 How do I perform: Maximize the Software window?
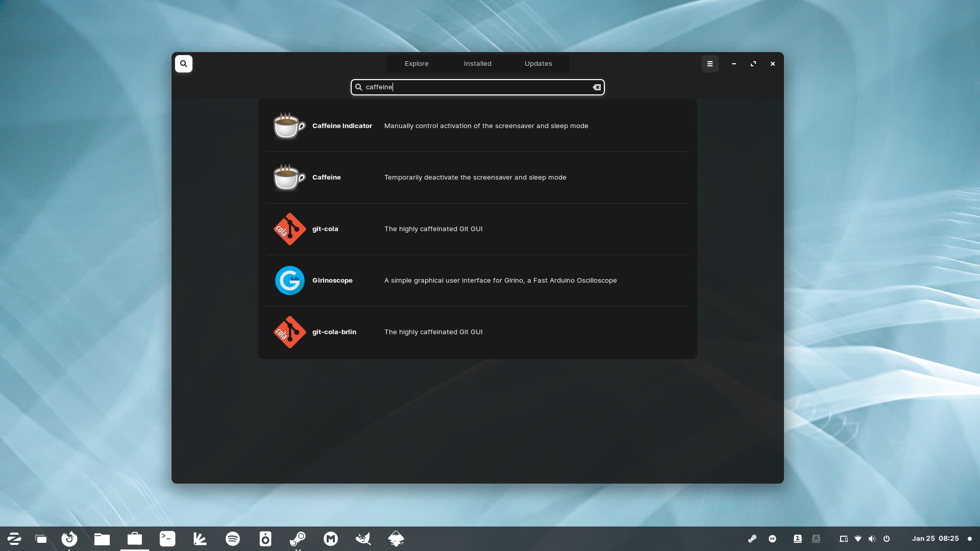[x=753, y=64]
